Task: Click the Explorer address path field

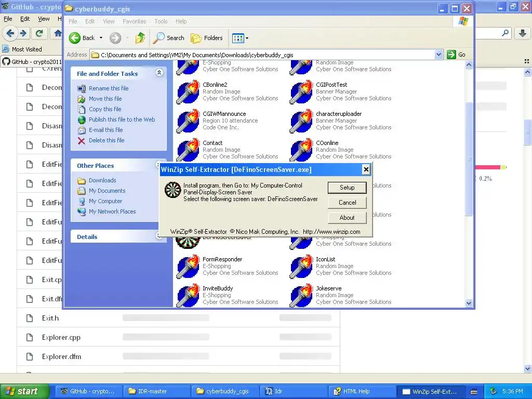Action: point(263,55)
